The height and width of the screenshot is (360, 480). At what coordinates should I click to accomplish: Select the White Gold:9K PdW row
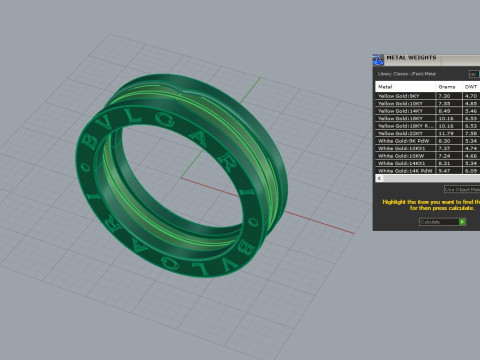[x=428, y=141]
